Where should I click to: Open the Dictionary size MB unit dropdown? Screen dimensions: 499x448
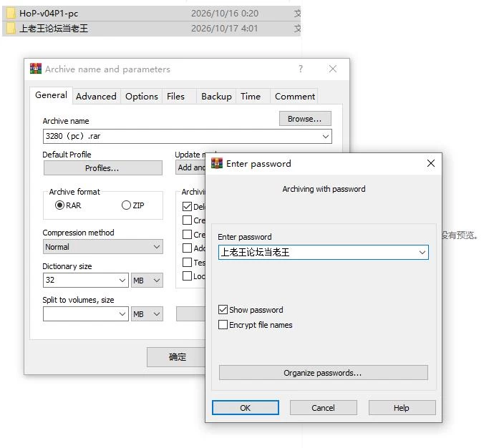coord(147,281)
